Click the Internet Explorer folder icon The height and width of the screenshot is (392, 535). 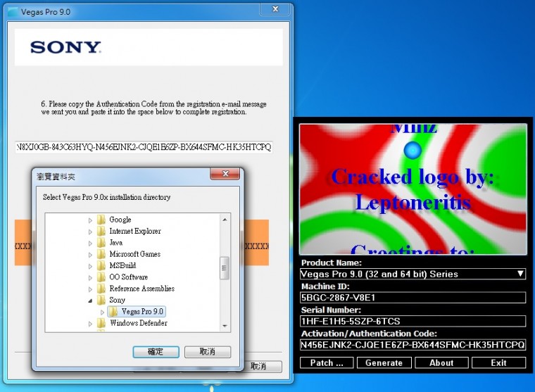pos(101,231)
